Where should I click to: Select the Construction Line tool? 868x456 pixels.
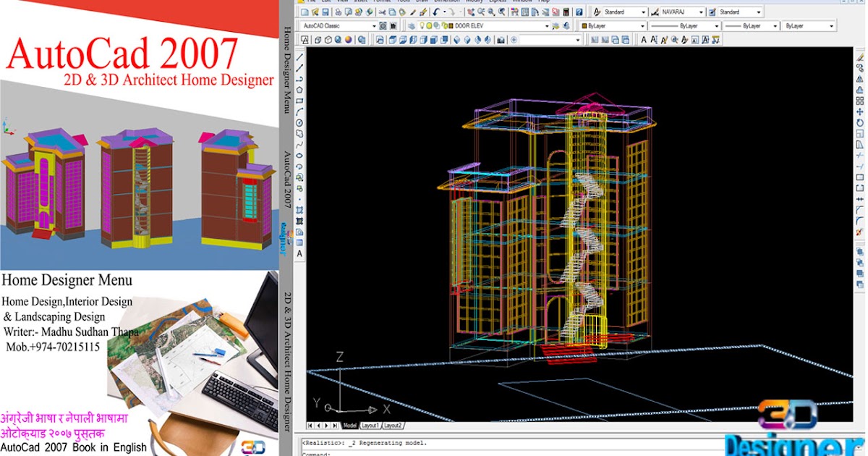point(299,67)
